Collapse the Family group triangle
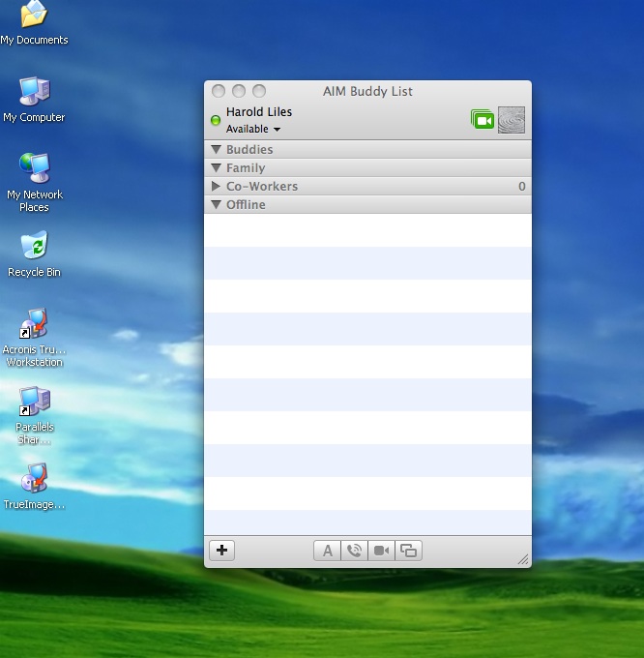 (x=216, y=167)
